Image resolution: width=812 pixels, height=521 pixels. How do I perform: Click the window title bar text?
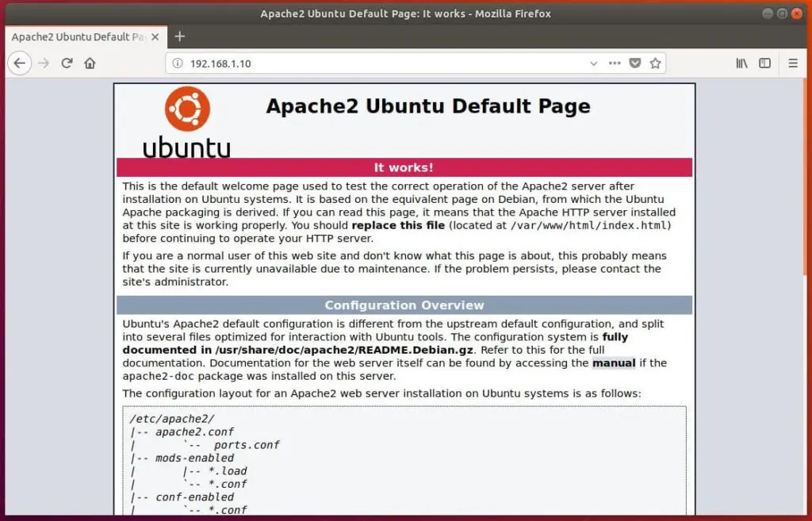click(x=405, y=14)
